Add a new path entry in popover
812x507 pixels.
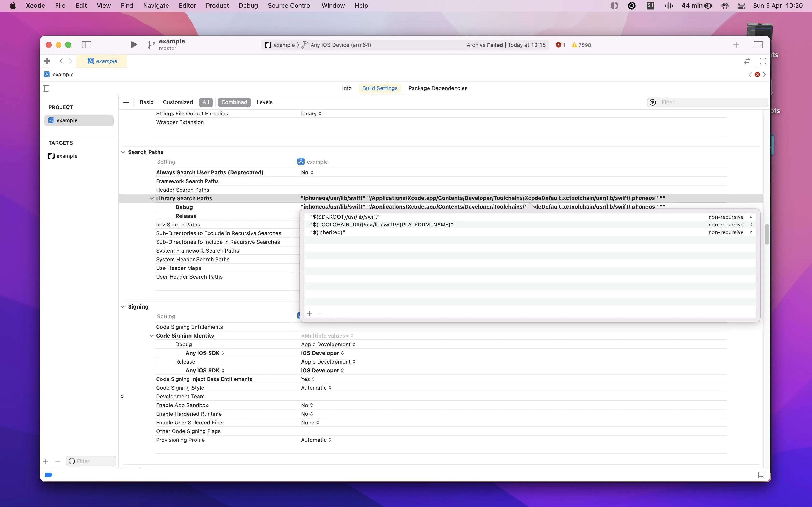309,314
